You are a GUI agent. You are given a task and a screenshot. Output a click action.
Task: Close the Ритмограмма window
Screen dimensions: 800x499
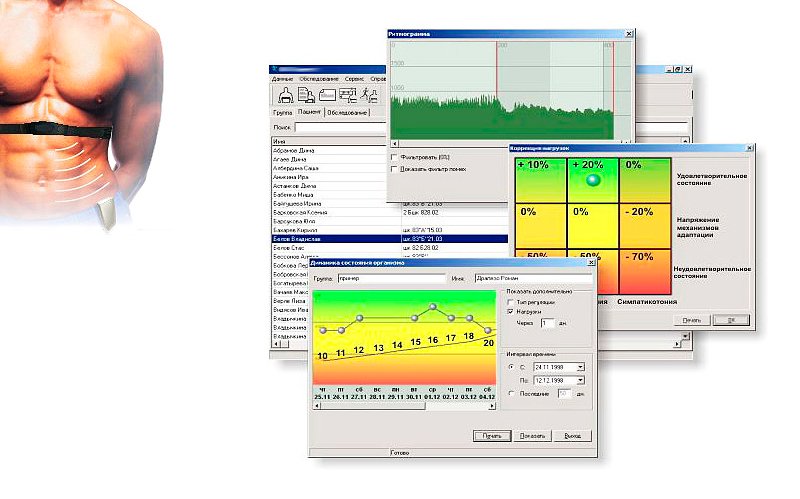tap(629, 34)
